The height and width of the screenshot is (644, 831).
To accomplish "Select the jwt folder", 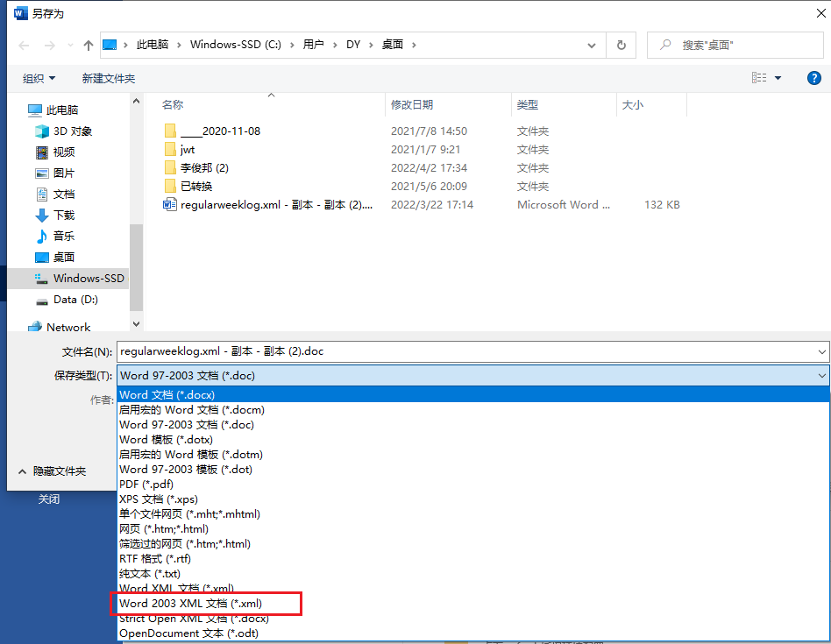I will click(x=180, y=149).
